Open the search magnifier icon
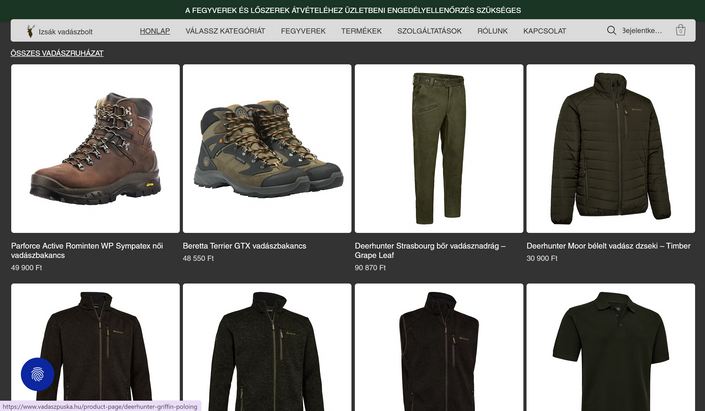The height and width of the screenshot is (411, 705). tap(611, 31)
